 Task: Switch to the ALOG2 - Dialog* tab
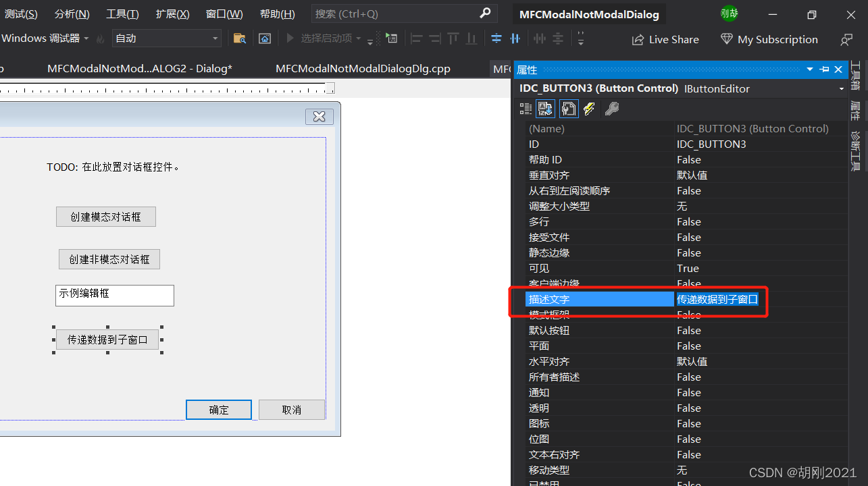pyautogui.click(x=140, y=69)
